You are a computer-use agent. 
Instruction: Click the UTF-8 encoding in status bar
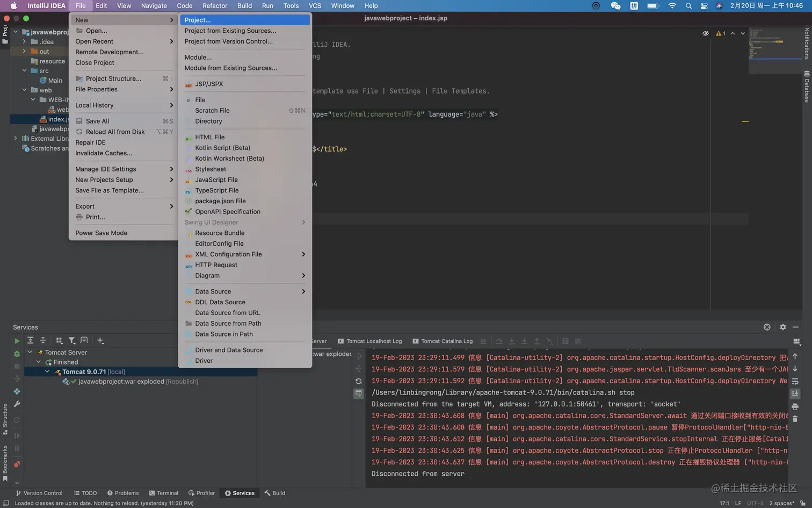coord(755,503)
